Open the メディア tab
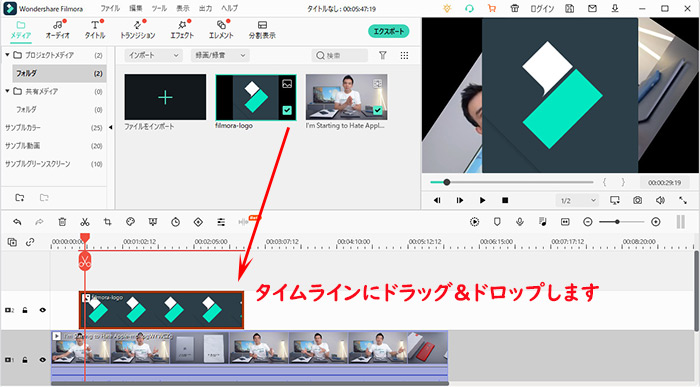700x387 pixels. point(21,30)
